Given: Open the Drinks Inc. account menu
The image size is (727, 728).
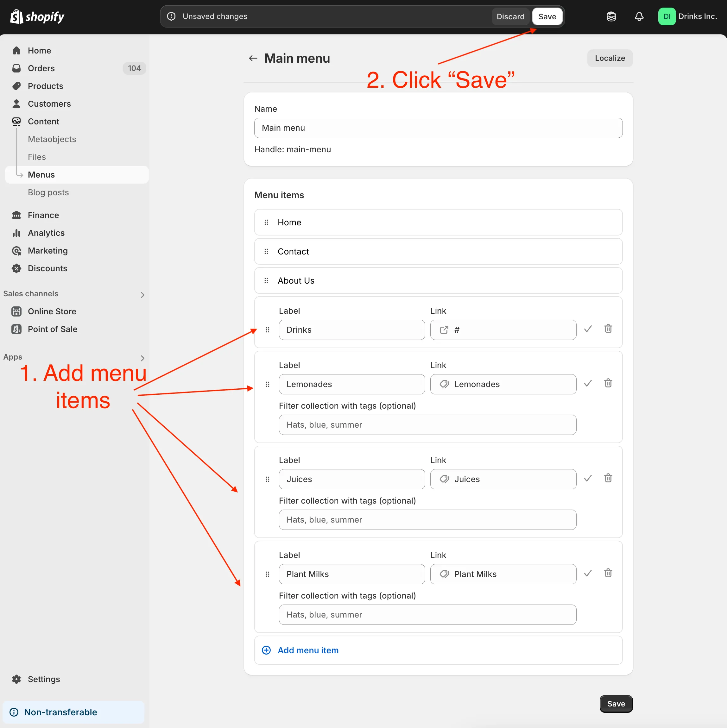Looking at the screenshot, I should [688, 16].
